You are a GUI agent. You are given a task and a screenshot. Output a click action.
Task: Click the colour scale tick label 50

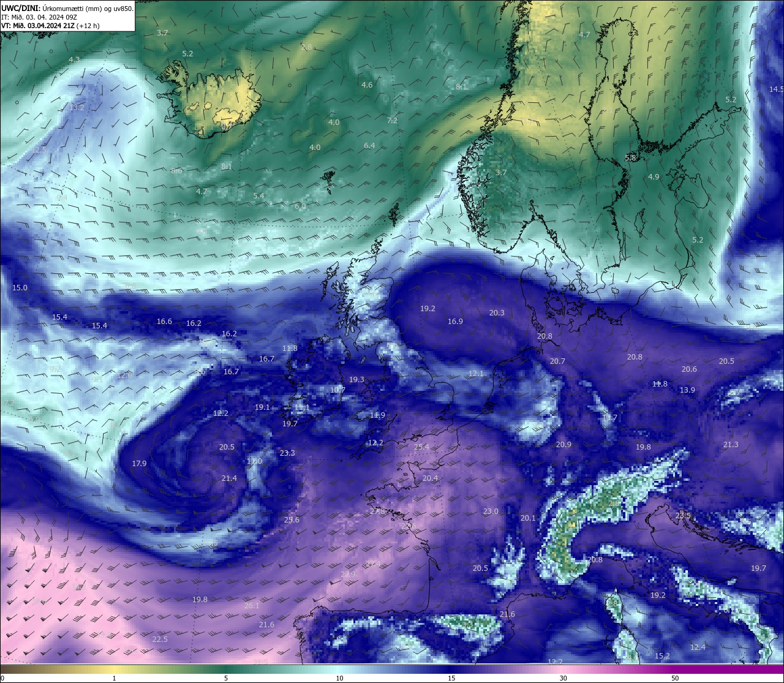click(675, 678)
